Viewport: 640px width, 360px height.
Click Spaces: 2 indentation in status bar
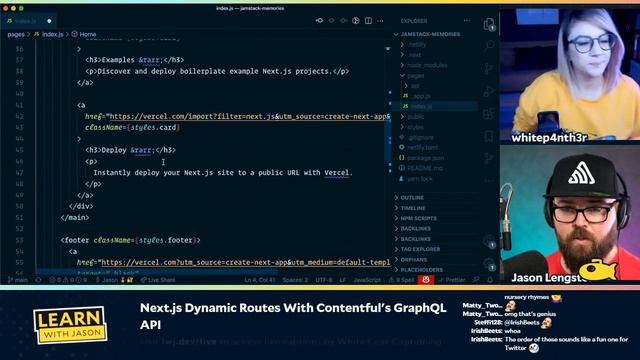coord(295,280)
